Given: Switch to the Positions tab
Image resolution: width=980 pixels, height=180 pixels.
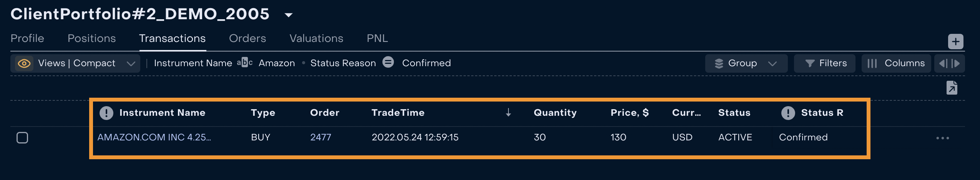Looking at the screenshot, I should (x=91, y=38).
